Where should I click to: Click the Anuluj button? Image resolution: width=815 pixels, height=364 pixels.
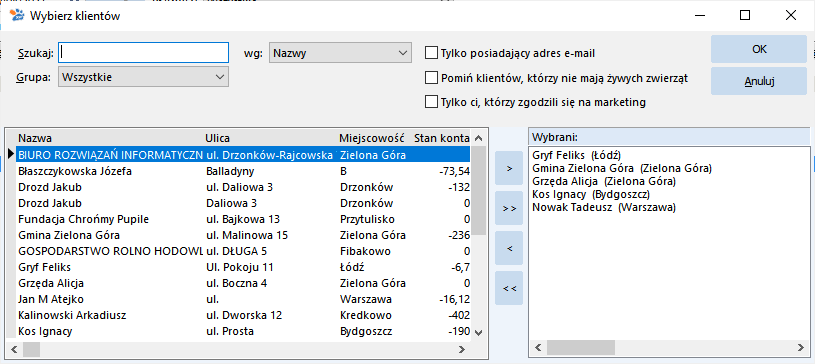click(x=759, y=81)
